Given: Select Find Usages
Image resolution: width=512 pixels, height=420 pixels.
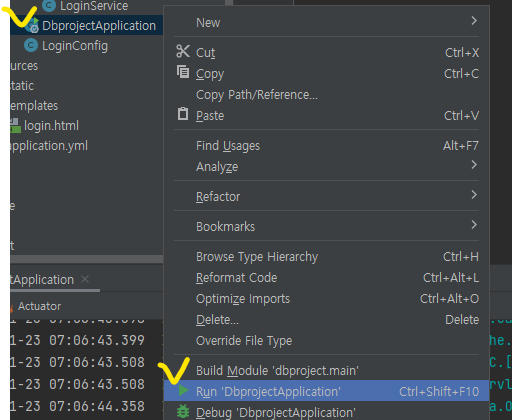Looking at the screenshot, I should 326,146.
